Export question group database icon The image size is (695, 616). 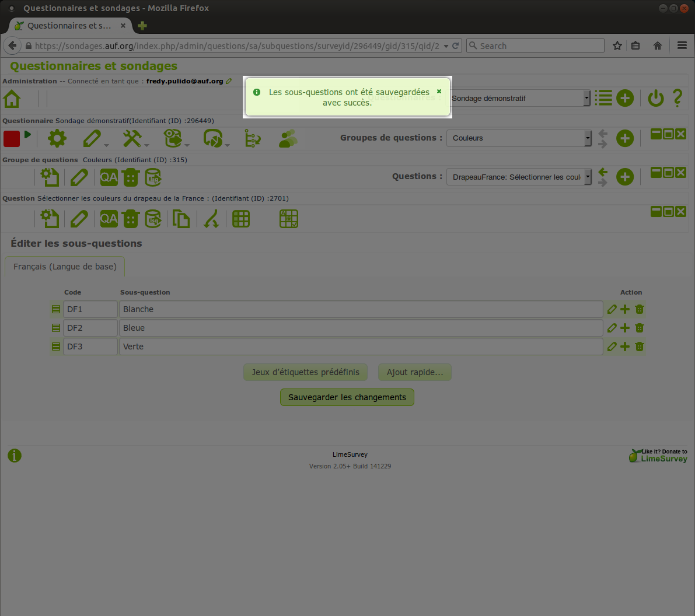pos(153,177)
